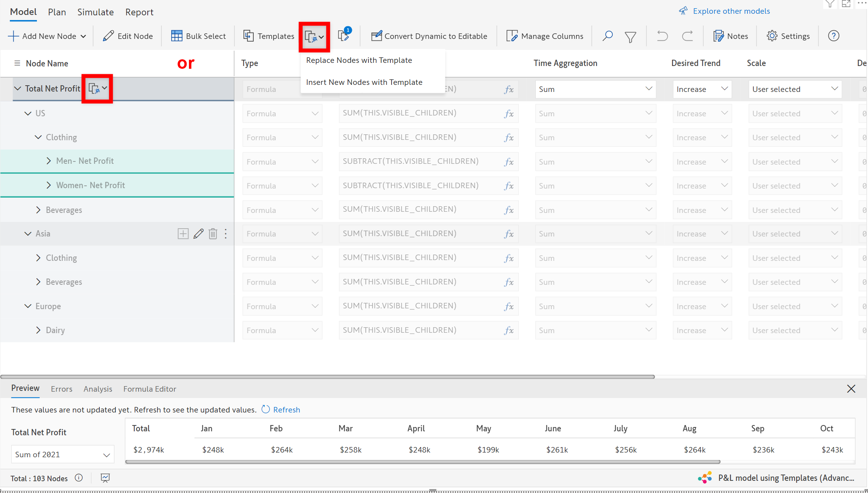The height and width of the screenshot is (493, 868).
Task: Open the fx formula editor for Total Net Profit
Action: pyautogui.click(x=509, y=90)
